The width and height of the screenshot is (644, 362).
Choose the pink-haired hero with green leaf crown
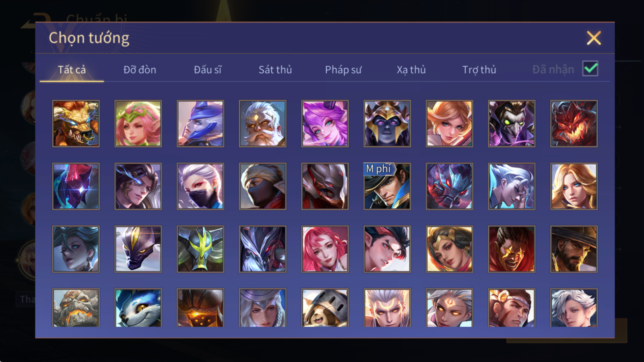[138, 123]
